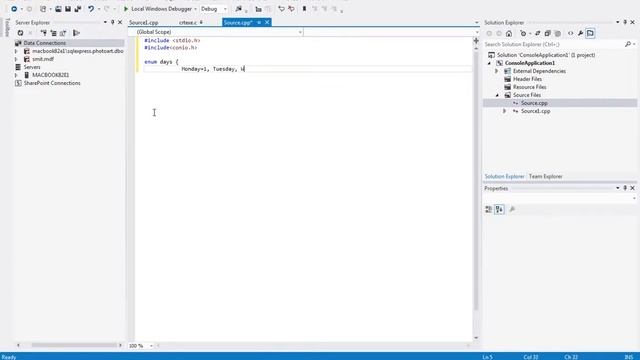Click Pending Changes Filter icon in Solution Explorer
The image size is (640, 360).
tap(523, 33)
